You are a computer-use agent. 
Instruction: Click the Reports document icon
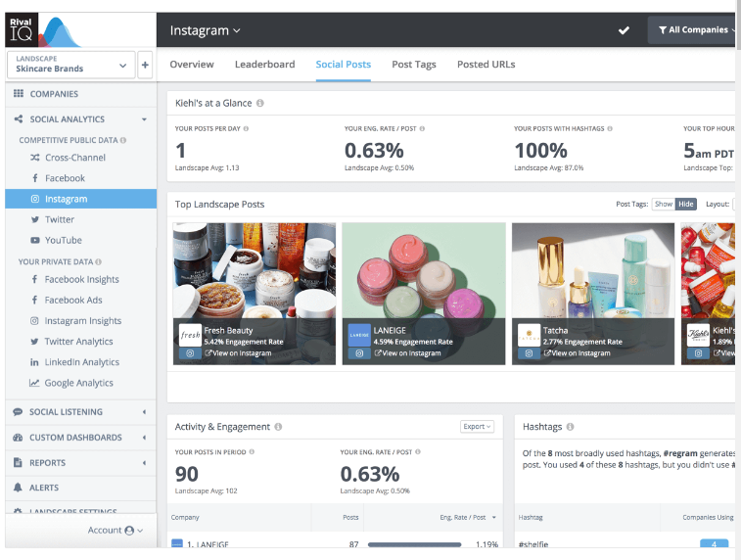pos(18,463)
